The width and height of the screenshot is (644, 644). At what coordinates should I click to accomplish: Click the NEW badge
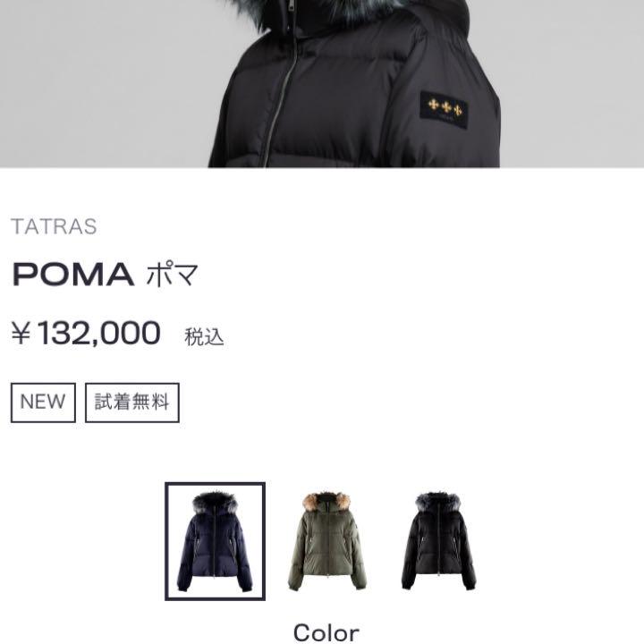pyautogui.click(x=43, y=402)
